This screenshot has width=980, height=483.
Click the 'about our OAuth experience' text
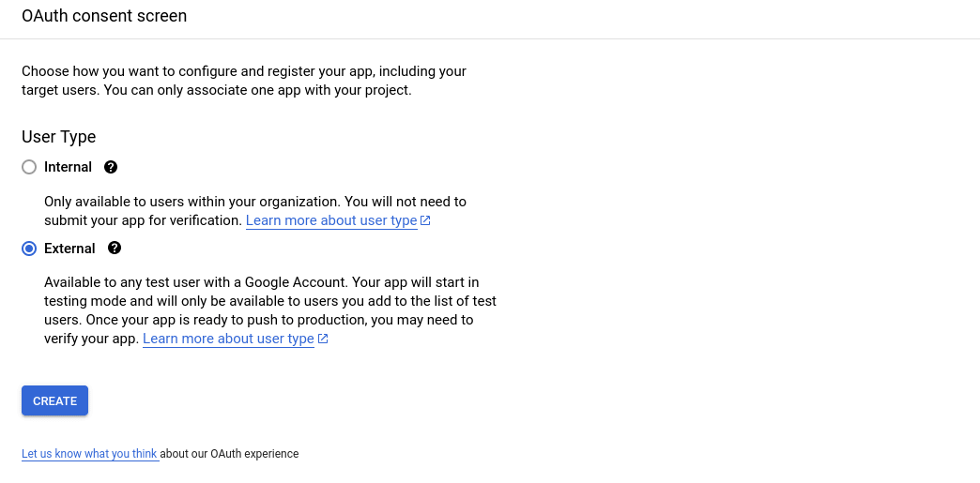pos(229,454)
